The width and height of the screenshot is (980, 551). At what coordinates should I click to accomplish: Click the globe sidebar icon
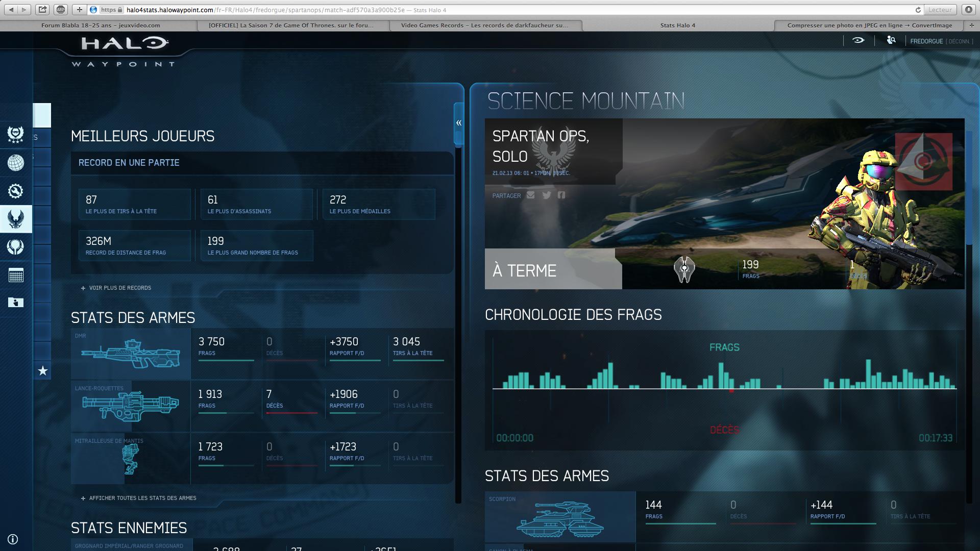(16, 163)
